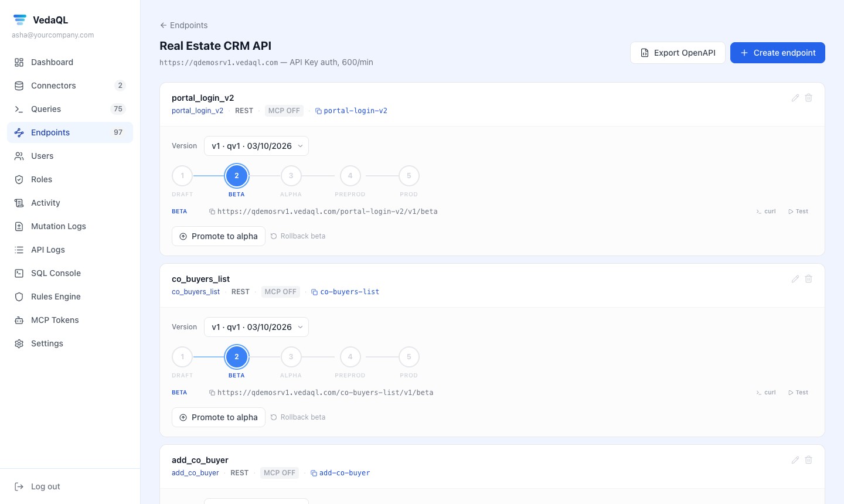Show curl for co-buyers-list beta
Image resolution: width=844 pixels, height=504 pixels.
[x=766, y=393]
